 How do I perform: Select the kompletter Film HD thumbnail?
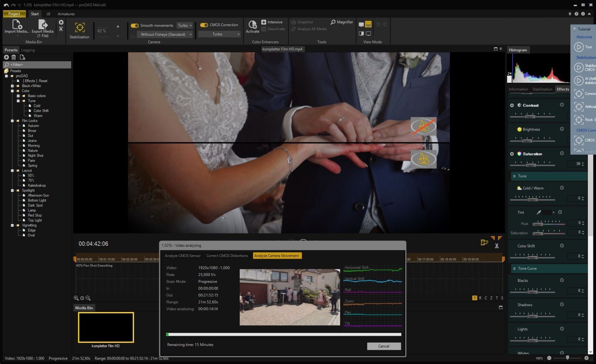pyautogui.click(x=106, y=327)
